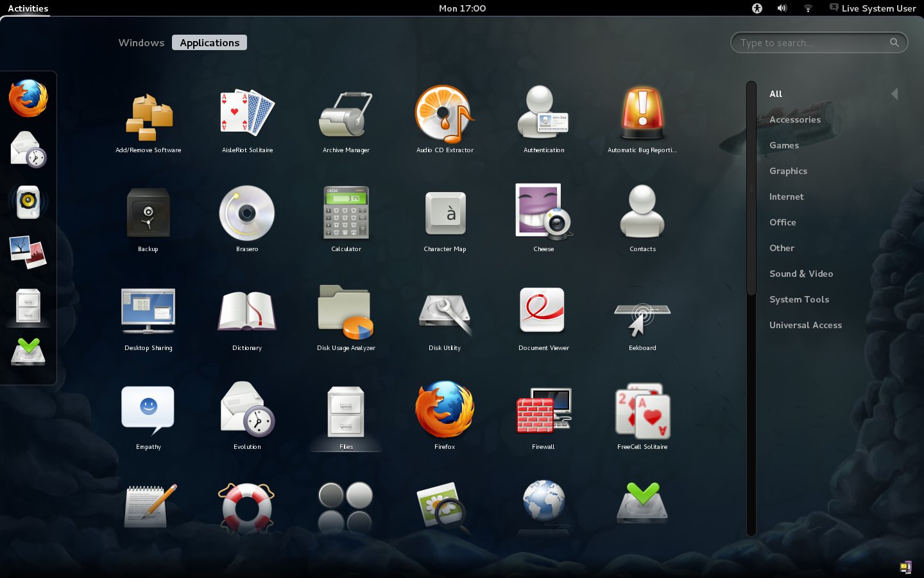
Task: Switch to the Windows view
Action: [x=141, y=43]
